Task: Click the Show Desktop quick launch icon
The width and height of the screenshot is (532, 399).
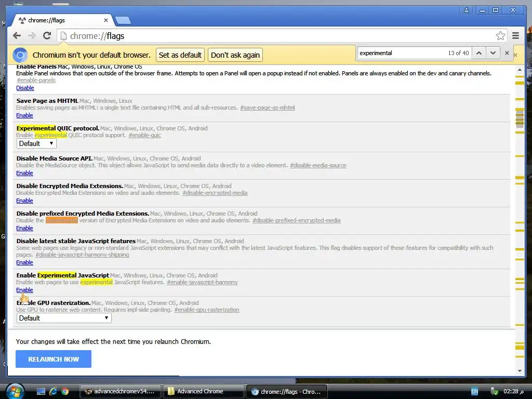Action: [41, 392]
